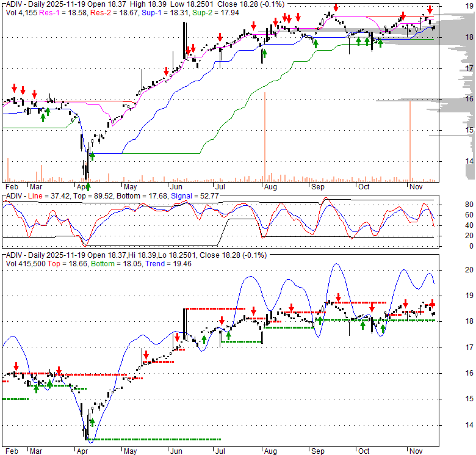Click the red dashed resistance line in June–July, bottom chart
Image resolution: width=476 pixels, height=455 pixels.
(x=215, y=308)
